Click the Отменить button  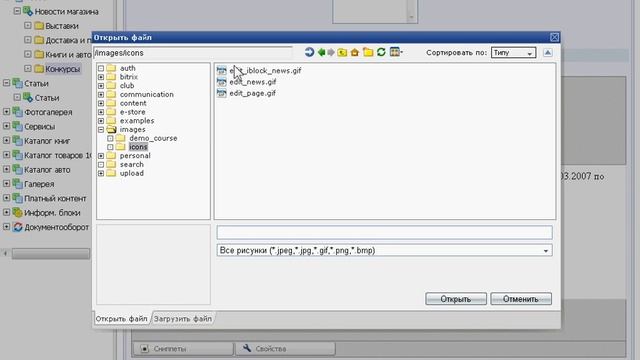pos(521,299)
